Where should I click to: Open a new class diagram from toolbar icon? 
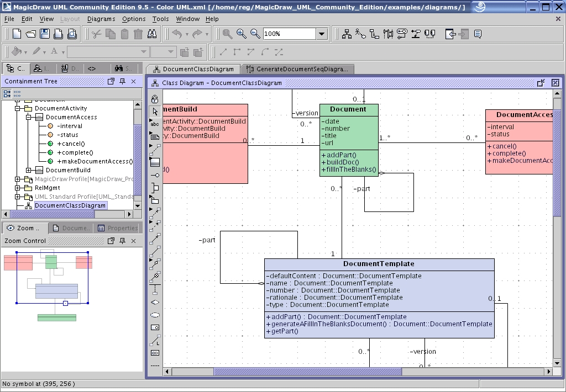point(347,34)
